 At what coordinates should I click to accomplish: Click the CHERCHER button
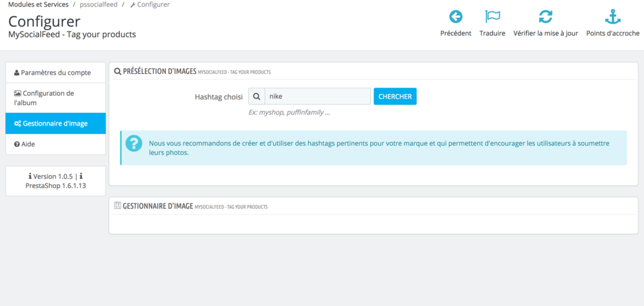tap(395, 97)
